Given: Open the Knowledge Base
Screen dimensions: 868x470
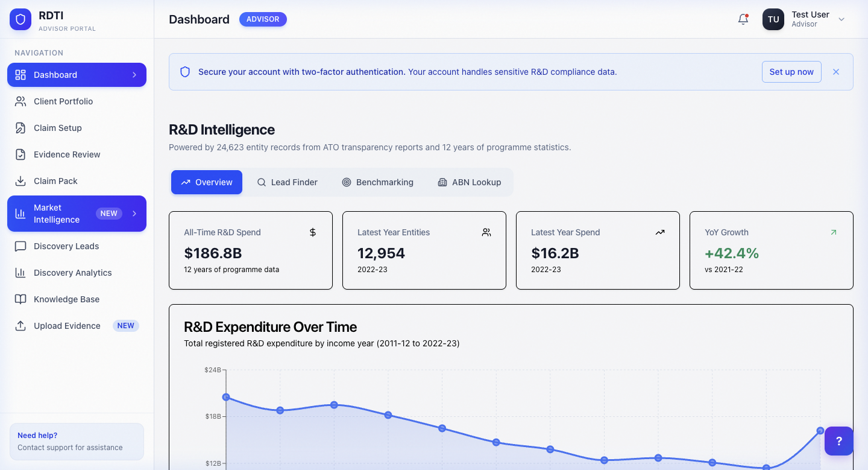Looking at the screenshot, I should coord(77,299).
